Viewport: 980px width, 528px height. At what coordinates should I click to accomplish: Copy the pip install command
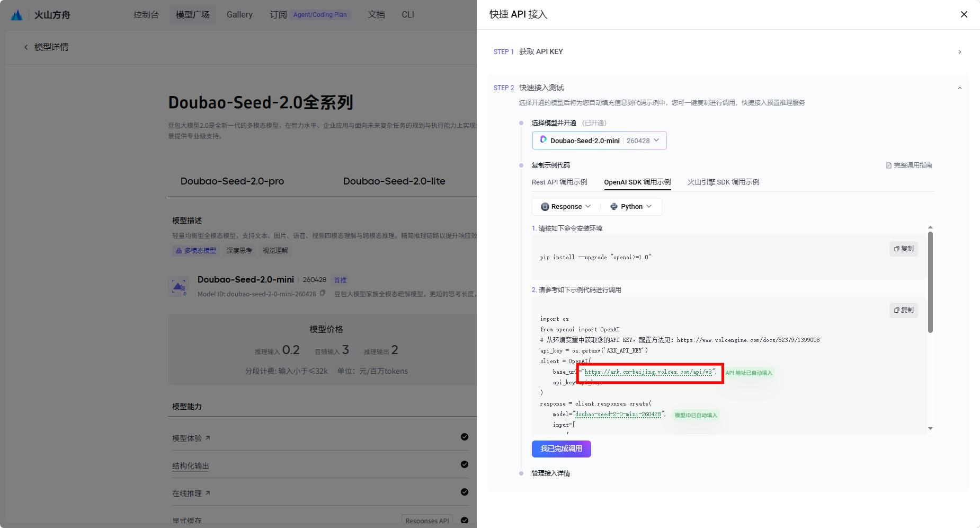pyautogui.click(x=903, y=249)
